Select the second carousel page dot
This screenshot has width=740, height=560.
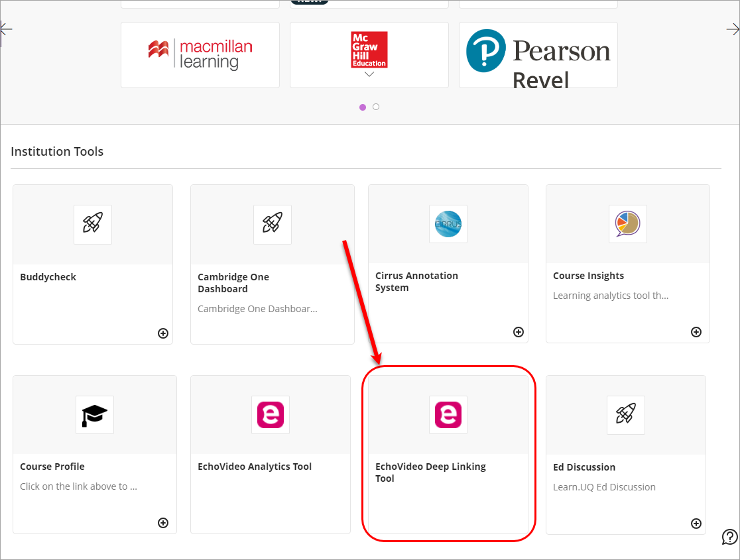point(376,107)
